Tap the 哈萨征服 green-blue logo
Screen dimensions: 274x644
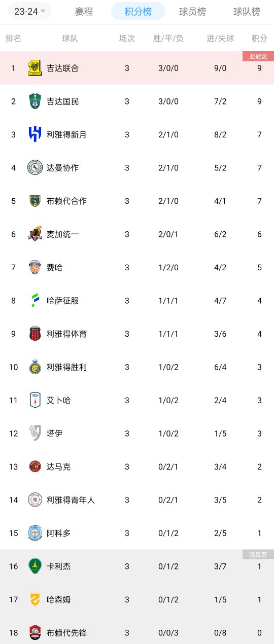(35, 301)
